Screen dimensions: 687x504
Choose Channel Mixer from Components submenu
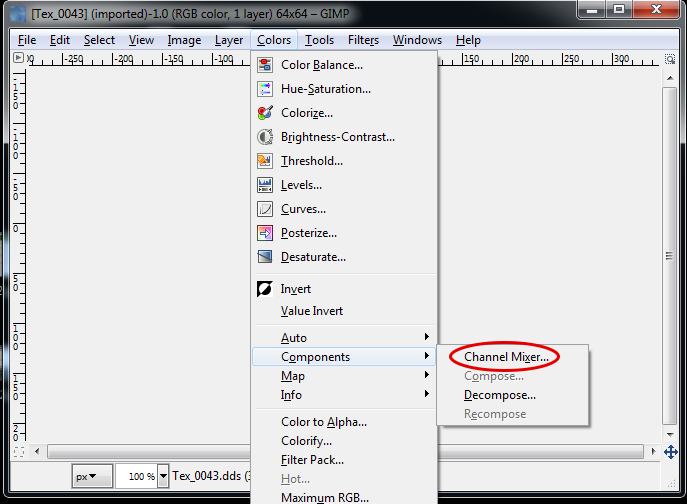tap(506, 357)
